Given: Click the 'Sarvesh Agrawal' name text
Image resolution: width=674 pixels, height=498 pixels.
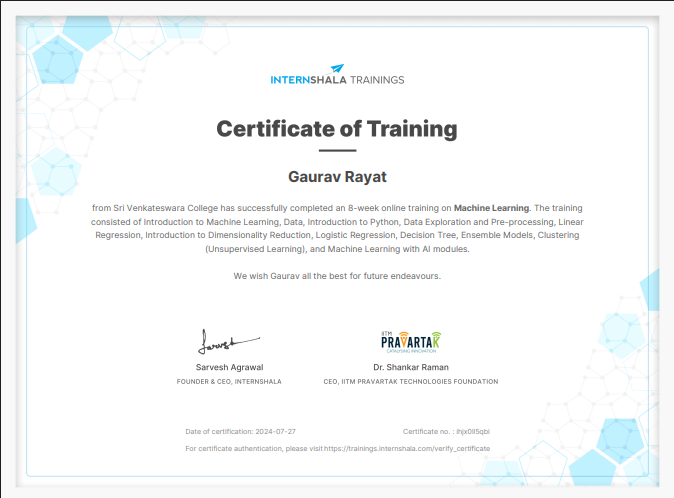Looking at the screenshot, I should (229, 367).
